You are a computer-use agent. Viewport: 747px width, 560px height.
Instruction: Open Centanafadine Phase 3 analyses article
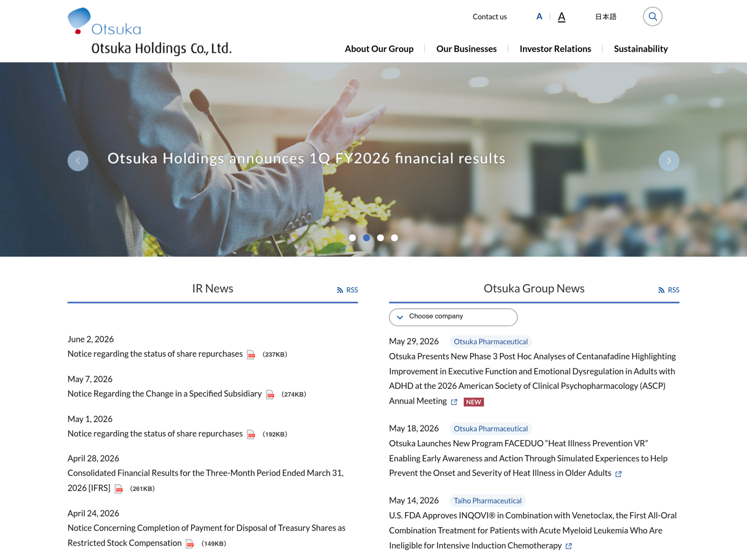tap(532, 379)
